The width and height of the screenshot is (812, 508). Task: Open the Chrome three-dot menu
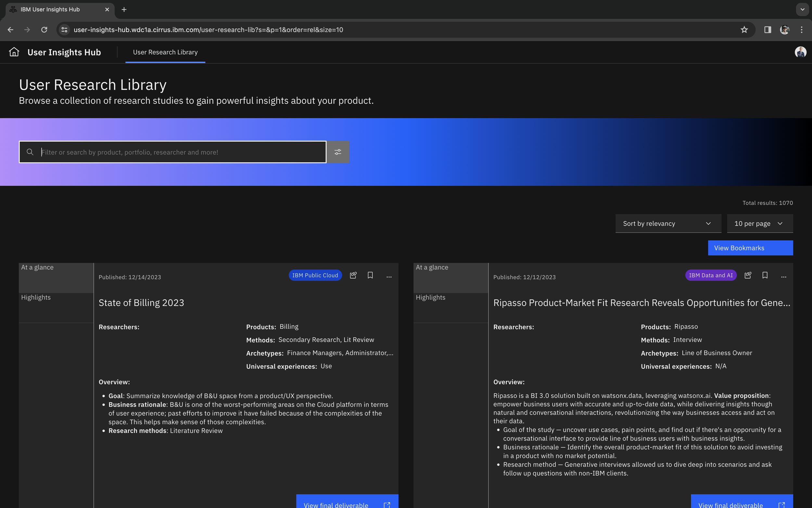[x=802, y=30]
